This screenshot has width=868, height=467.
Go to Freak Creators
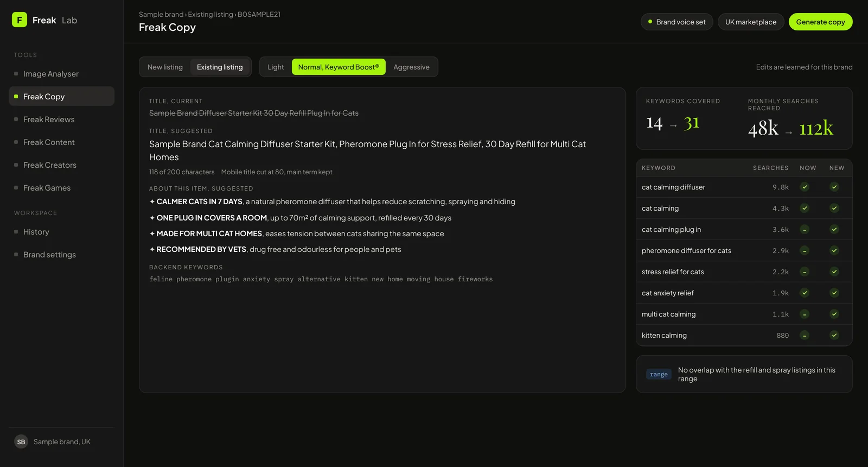[x=61, y=165]
